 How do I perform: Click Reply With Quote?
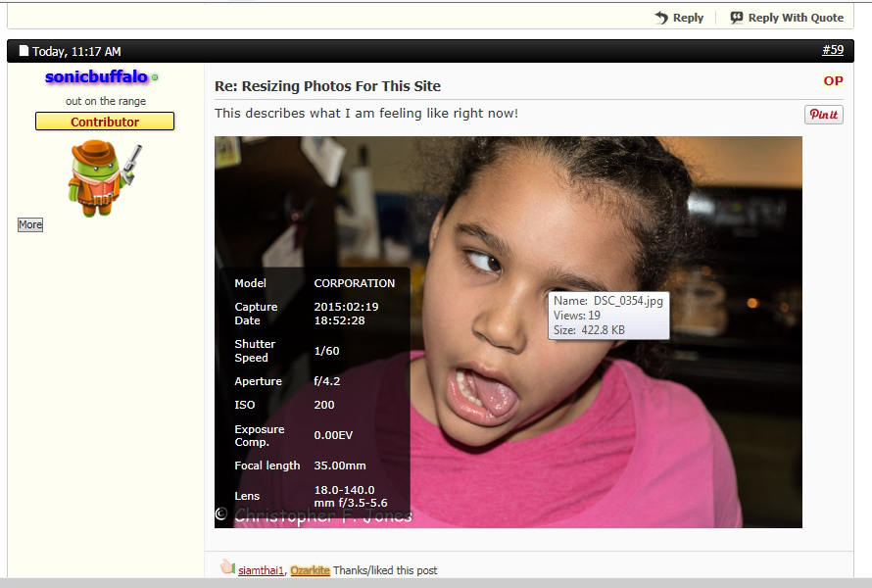[x=787, y=18]
